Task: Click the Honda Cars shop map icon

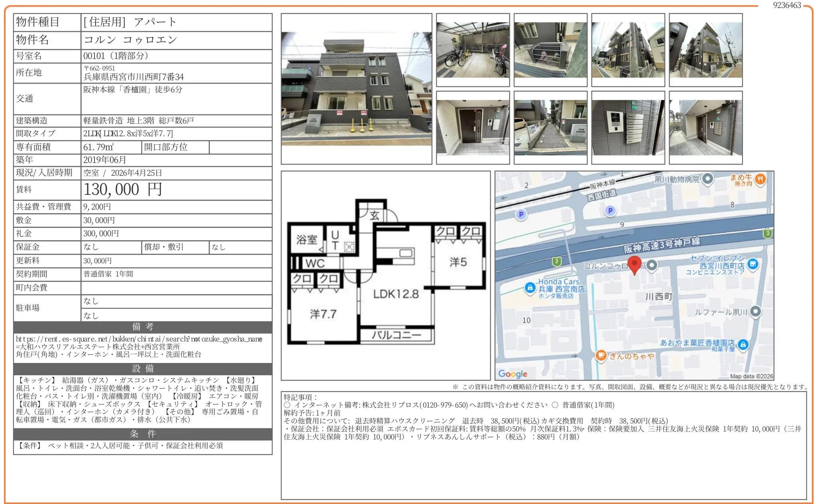Action: pos(529,287)
